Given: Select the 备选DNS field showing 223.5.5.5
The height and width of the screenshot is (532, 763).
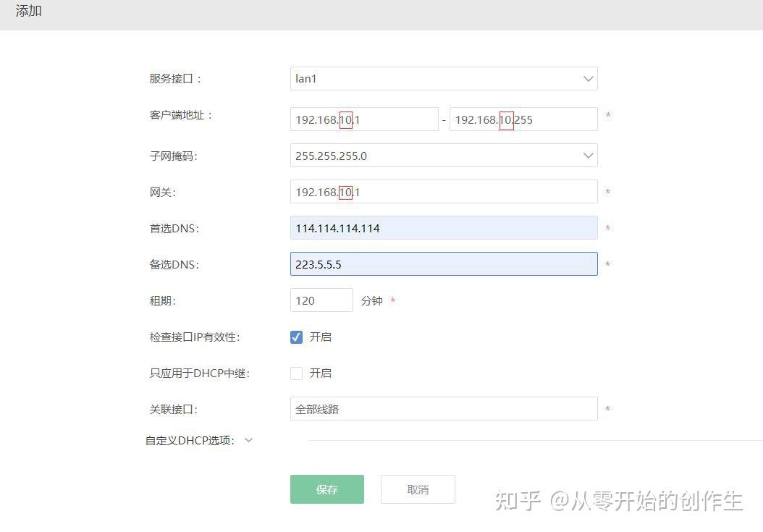Looking at the screenshot, I should point(443,263).
